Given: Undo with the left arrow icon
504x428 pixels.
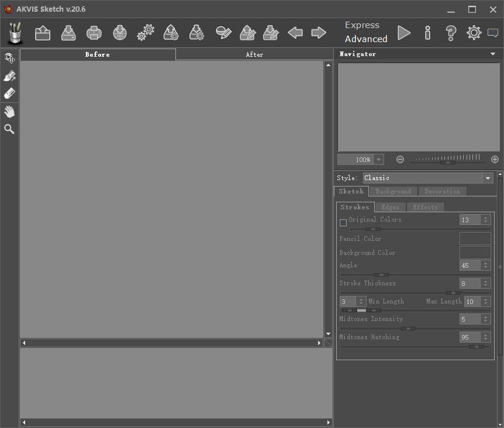Looking at the screenshot, I should pyautogui.click(x=295, y=33).
